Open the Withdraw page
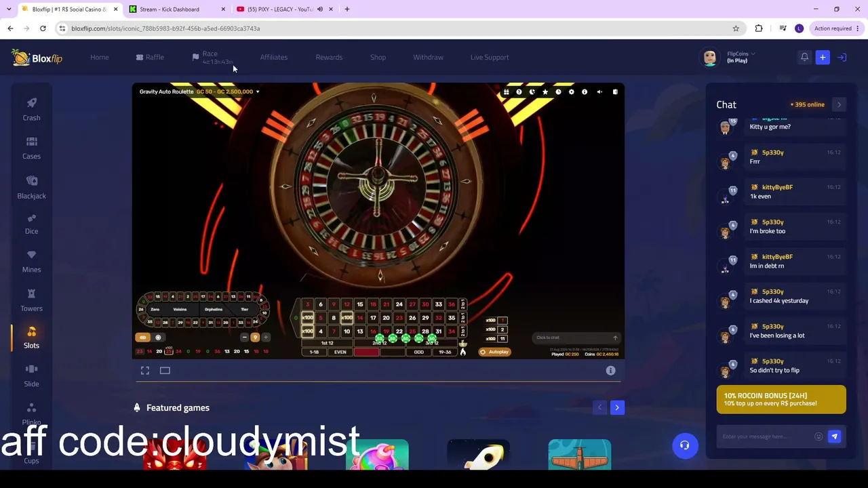Viewport: 868px width, 488px height. tap(428, 58)
